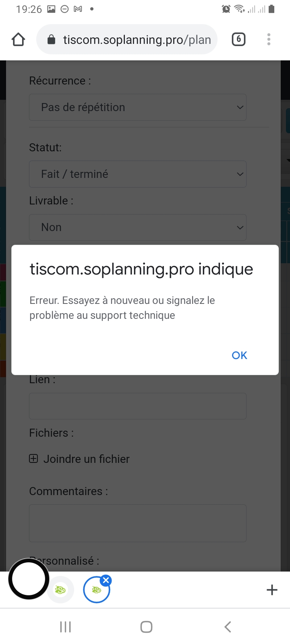Tap the black floating circle overlay button
290x644 pixels.
coord(29,579)
